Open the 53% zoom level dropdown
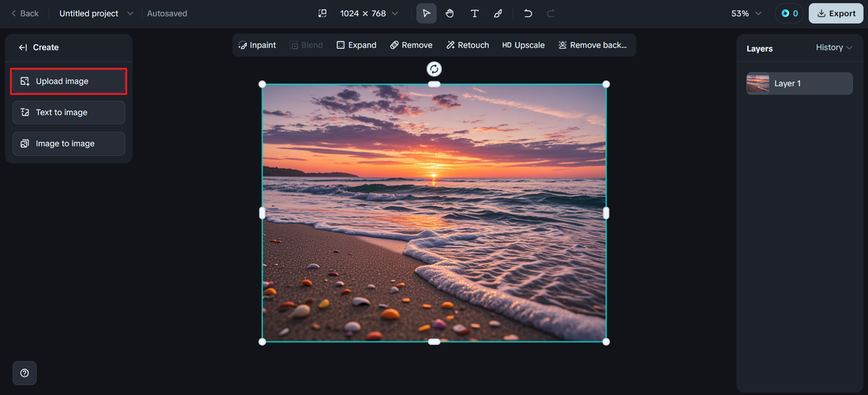This screenshot has height=395, width=868. click(747, 14)
